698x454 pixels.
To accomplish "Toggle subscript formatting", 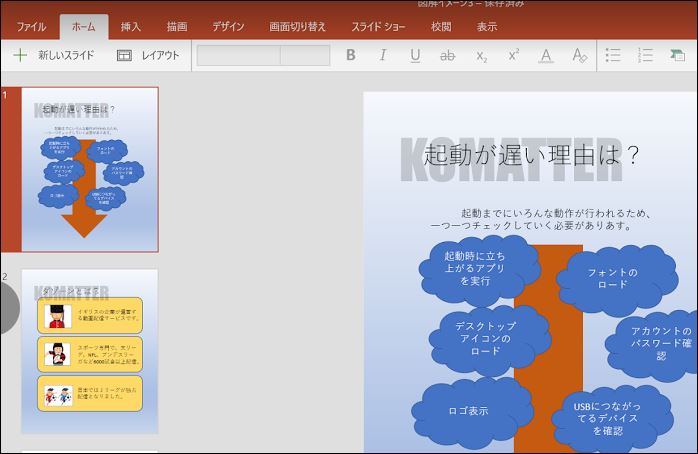I will click(x=482, y=56).
